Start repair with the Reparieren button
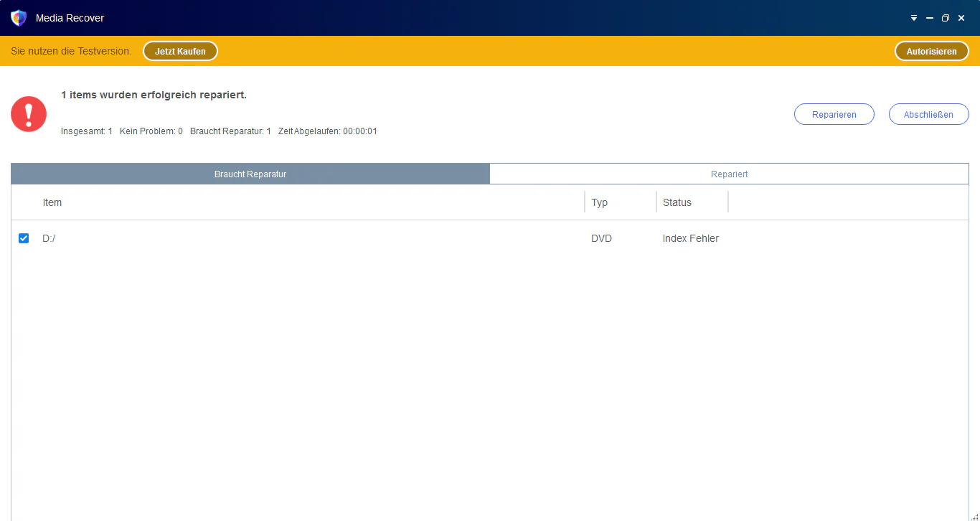Screen dimensions: 980x521 pyautogui.click(x=834, y=114)
